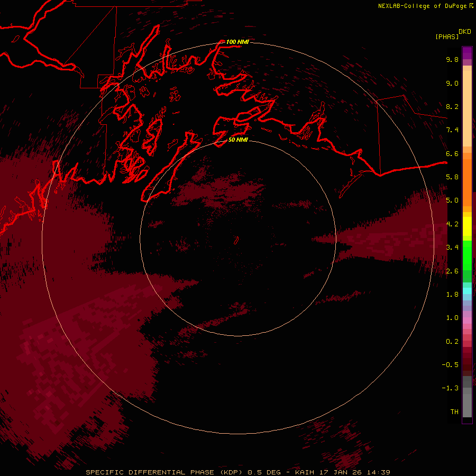The image size is (476, 476).
Task: Click the 0.2 color scale label
Action: 452,342
